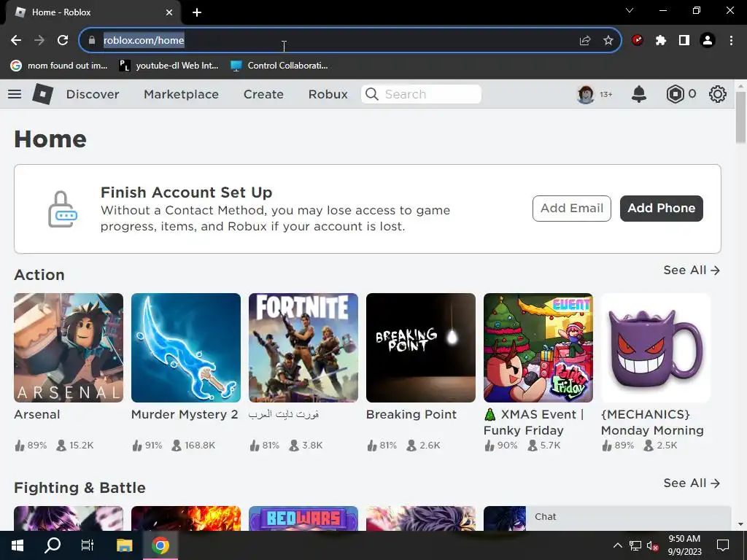This screenshot has width=747, height=560.
Task: Open the Robux balance icon
Action: (675, 94)
